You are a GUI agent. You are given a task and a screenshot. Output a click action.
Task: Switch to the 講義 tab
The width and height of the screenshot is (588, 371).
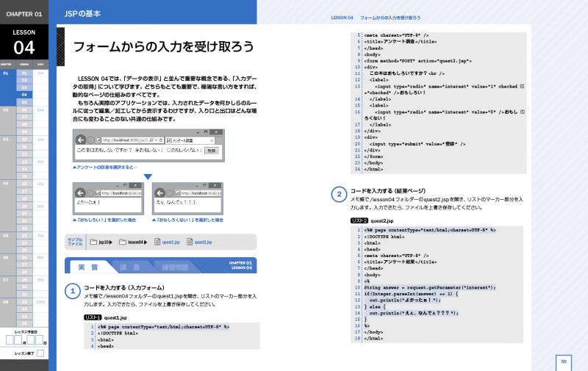130,267
